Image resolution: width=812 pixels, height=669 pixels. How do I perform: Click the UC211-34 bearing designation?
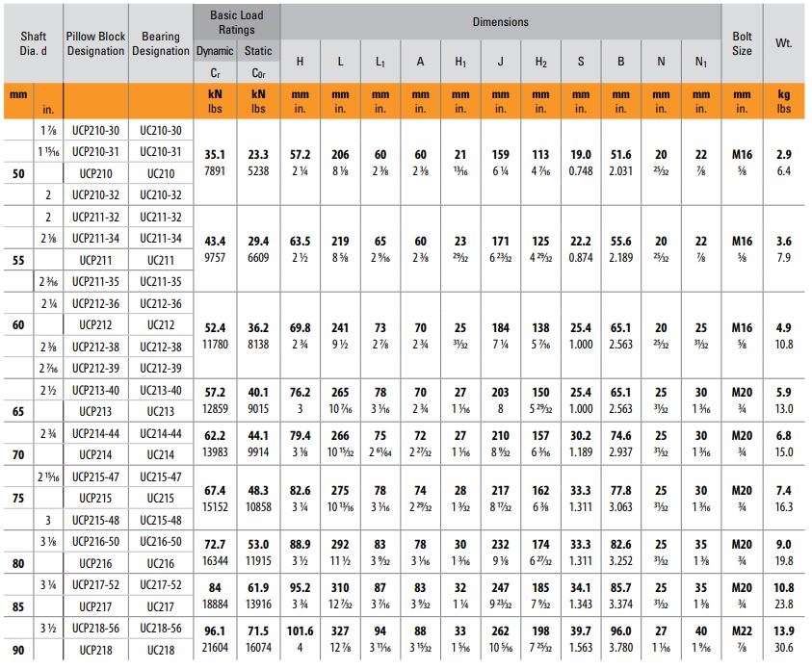(160, 239)
